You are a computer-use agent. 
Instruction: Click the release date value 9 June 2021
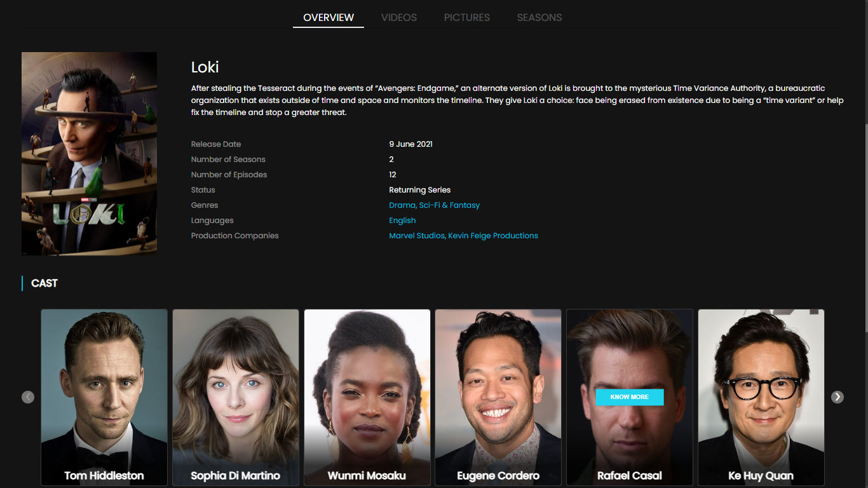pos(410,144)
